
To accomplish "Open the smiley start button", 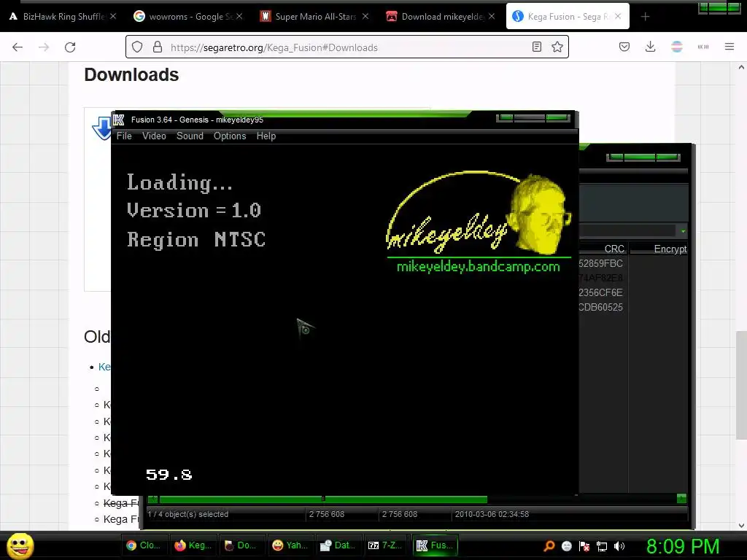I will tap(20, 545).
